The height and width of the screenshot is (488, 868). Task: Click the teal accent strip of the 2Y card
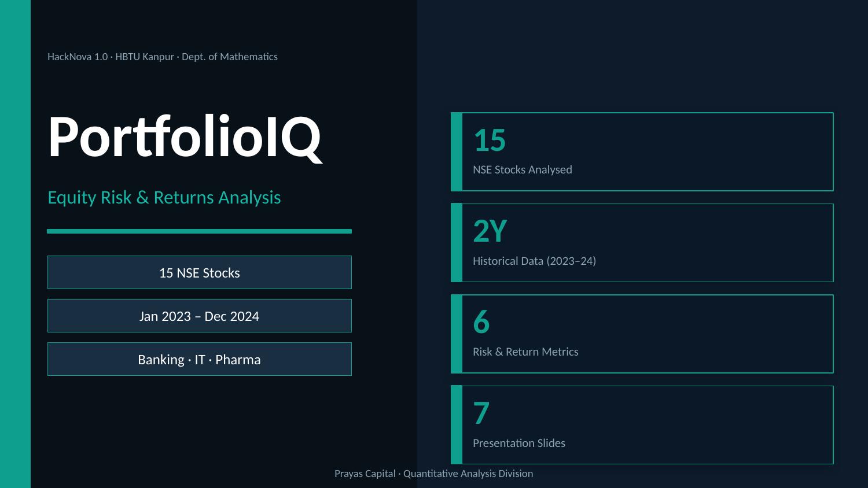[457, 243]
